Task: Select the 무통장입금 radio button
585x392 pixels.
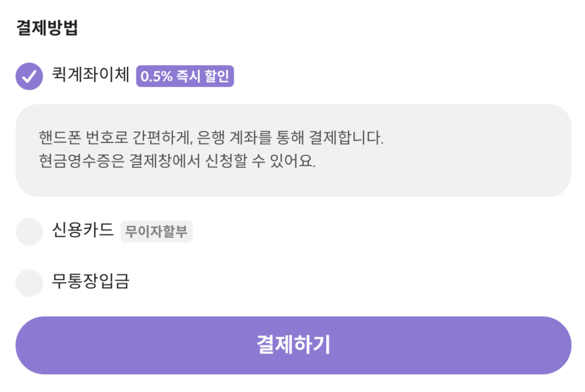Action: pyautogui.click(x=29, y=283)
